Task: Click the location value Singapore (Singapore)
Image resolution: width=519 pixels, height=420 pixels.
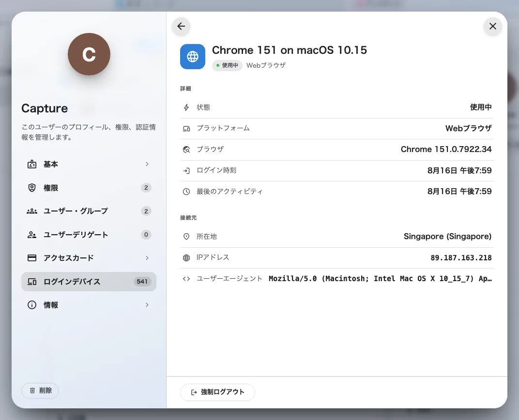Action: tap(447, 237)
